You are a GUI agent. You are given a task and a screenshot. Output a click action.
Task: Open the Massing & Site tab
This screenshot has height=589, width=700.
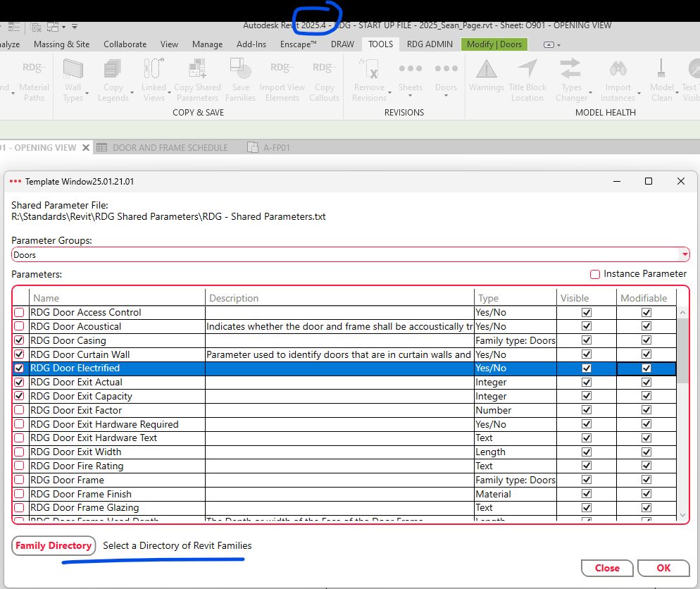coord(61,44)
